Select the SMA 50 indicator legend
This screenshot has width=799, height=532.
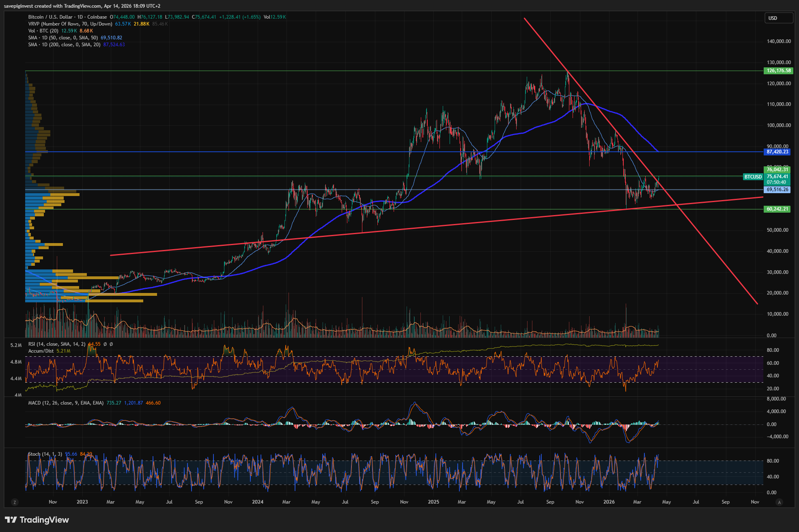pos(63,38)
